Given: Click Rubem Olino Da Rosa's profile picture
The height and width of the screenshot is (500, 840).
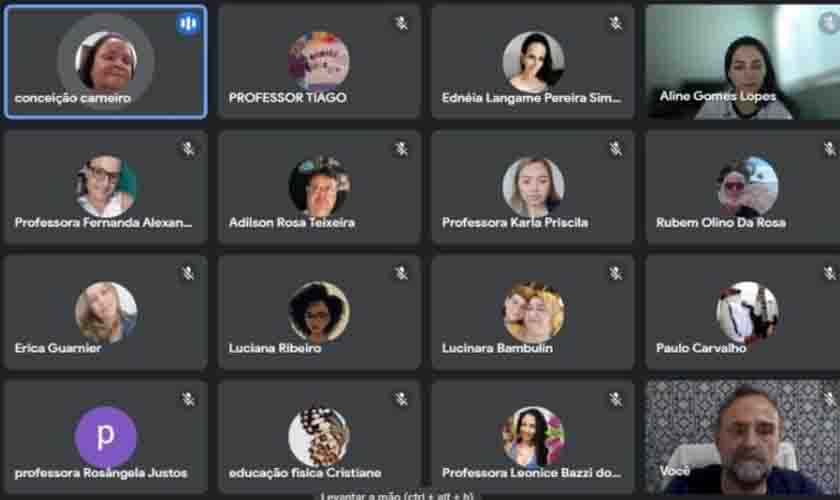Looking at the screenshot, I should [748, 186].
